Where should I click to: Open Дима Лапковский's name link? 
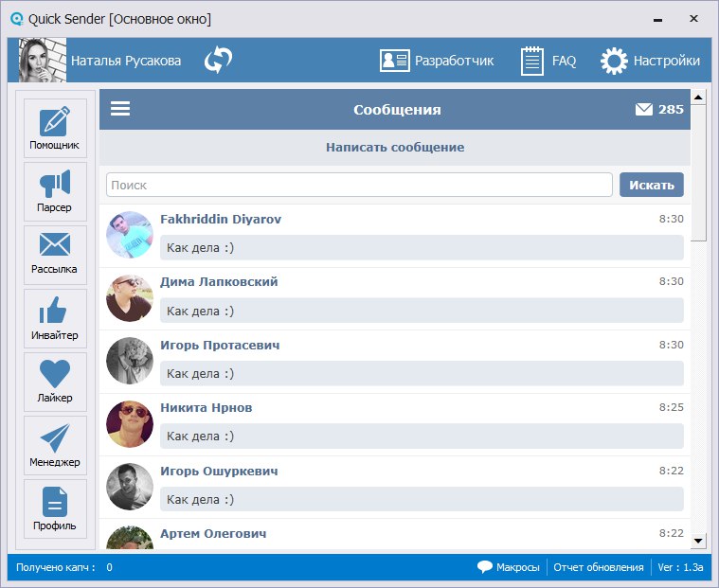[219, 281]
